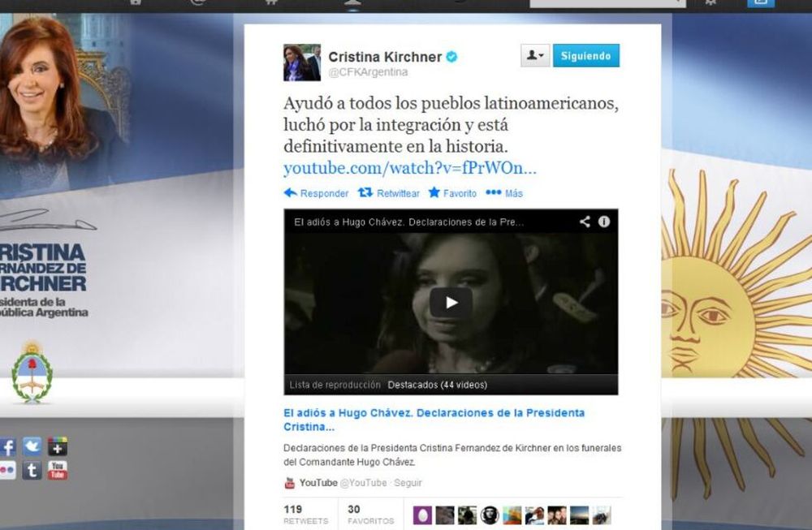The height and width of the screenshot is (530, 812).
Task: Click the YouTube logo icon in attribution
Action: 290,483
